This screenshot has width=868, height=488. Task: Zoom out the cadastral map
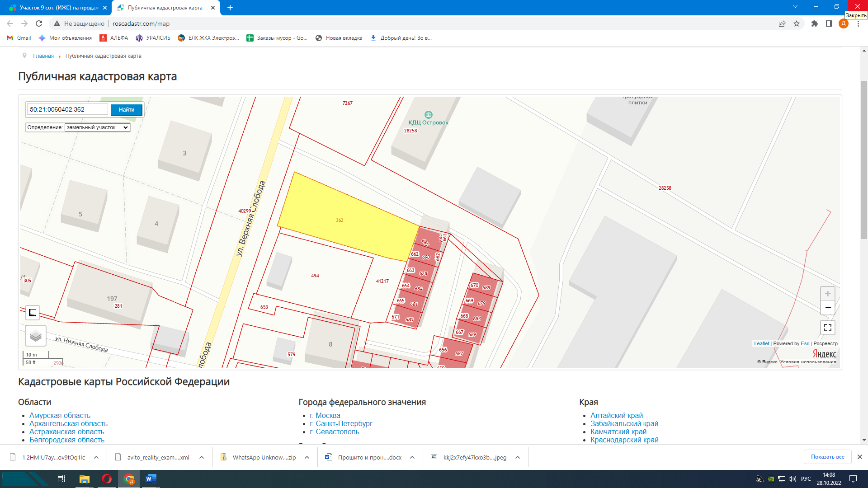point(827,308)
